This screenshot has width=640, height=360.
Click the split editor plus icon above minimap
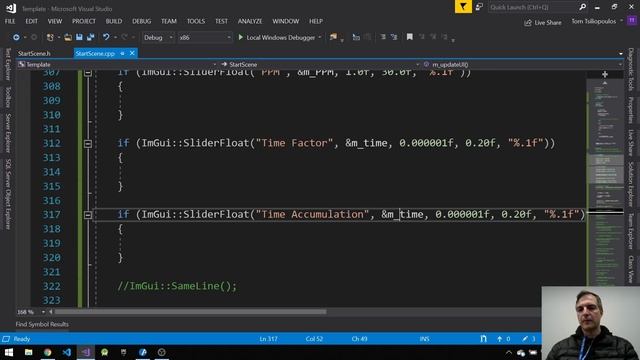pyautogui.click(x=605, y=74)
